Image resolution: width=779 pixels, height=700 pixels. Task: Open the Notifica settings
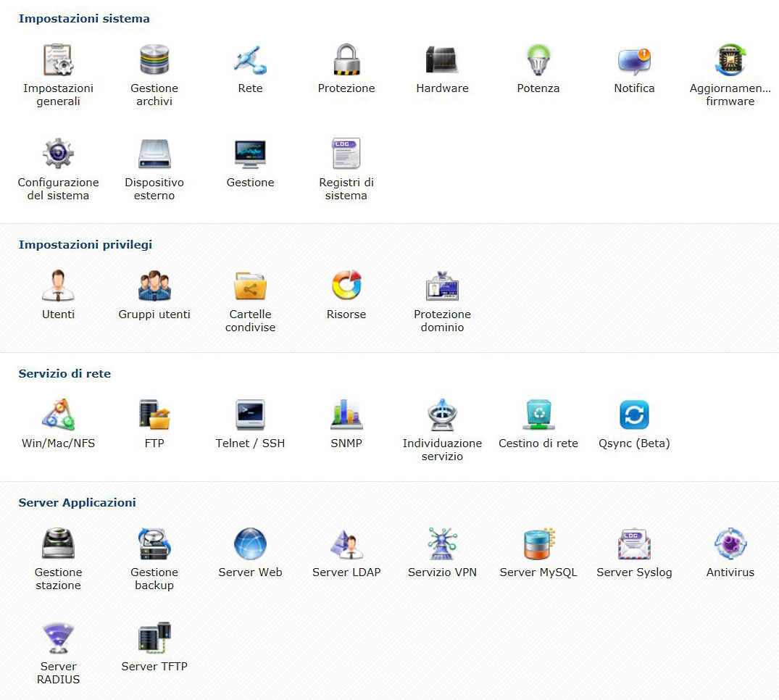click(634, 61)
